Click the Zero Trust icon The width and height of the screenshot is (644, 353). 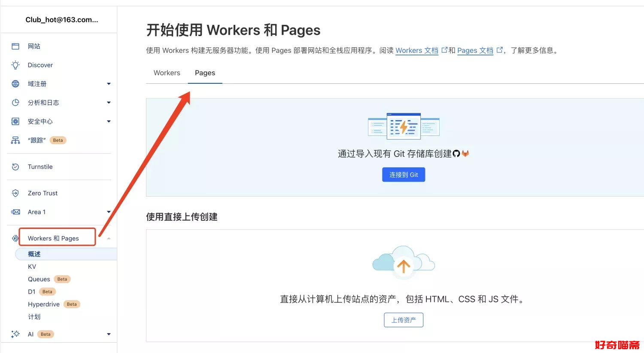click(15, 193)
